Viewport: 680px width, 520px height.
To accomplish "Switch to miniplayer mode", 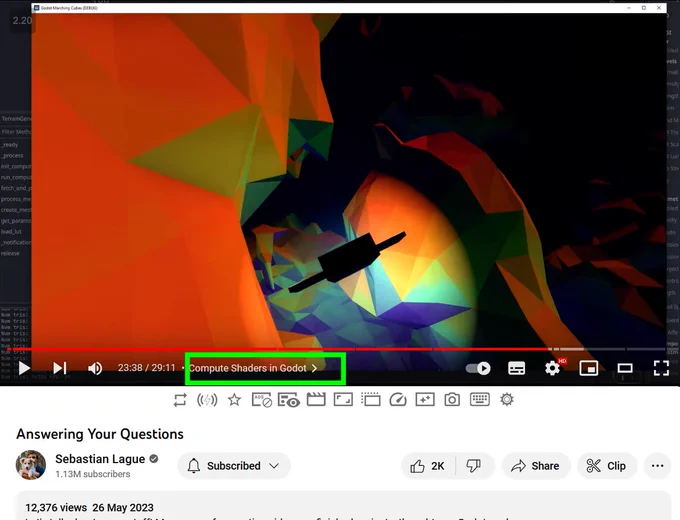I will pos(589,368).
